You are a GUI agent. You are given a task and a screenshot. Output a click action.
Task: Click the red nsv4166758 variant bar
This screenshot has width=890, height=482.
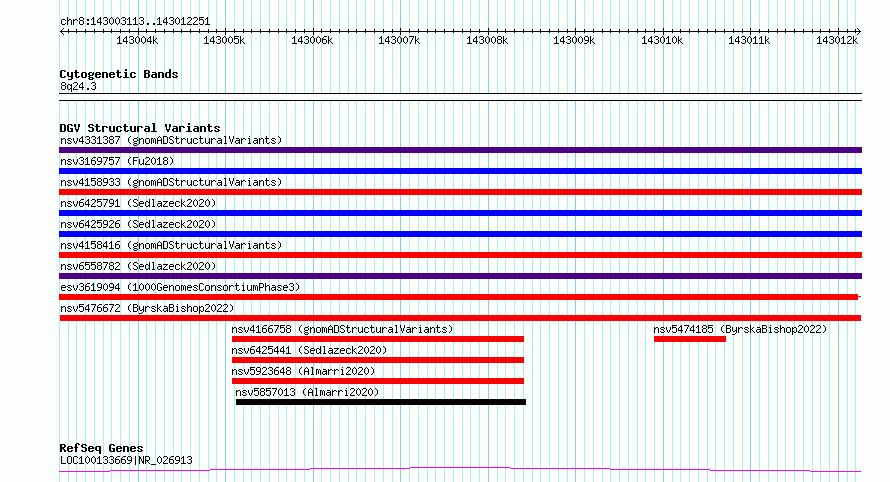coord(377,339)
